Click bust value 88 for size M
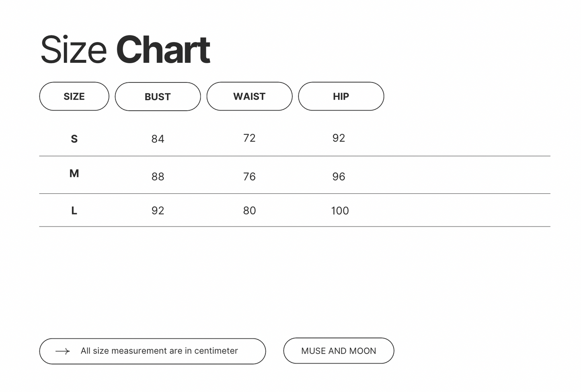The image size is (581, 392). (x=158, y=177)
